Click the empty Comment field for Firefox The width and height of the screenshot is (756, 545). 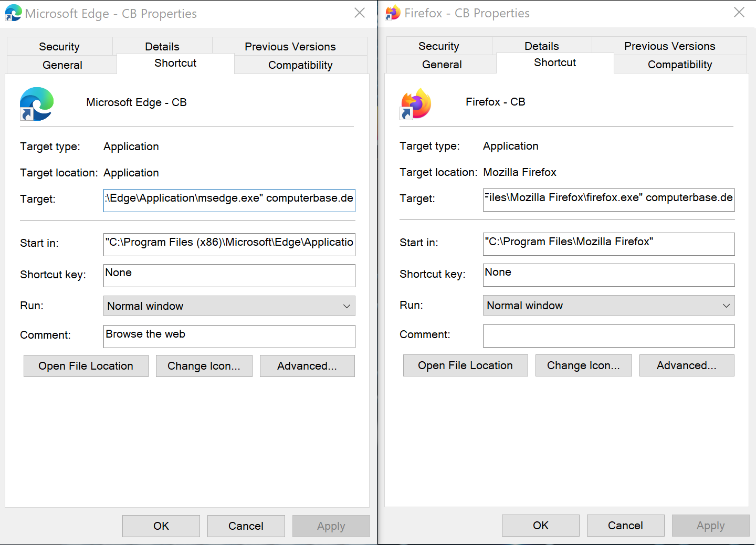click(608, 336)
